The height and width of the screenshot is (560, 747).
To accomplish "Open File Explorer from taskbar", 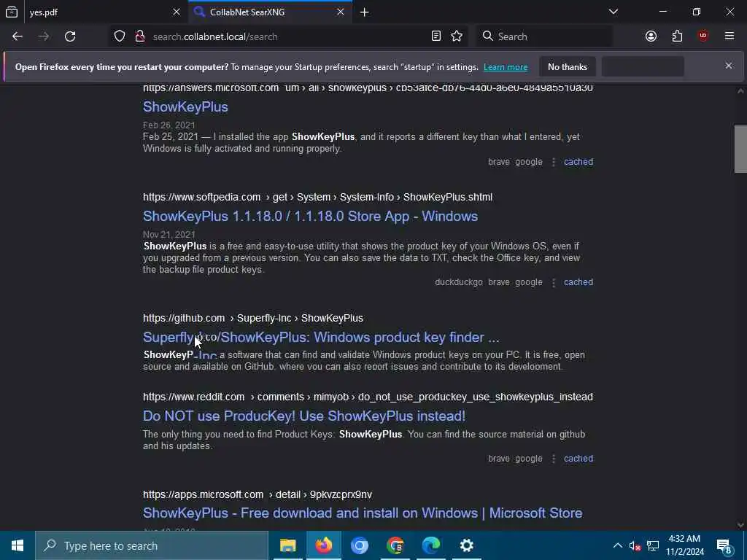I will click(287, 545).
